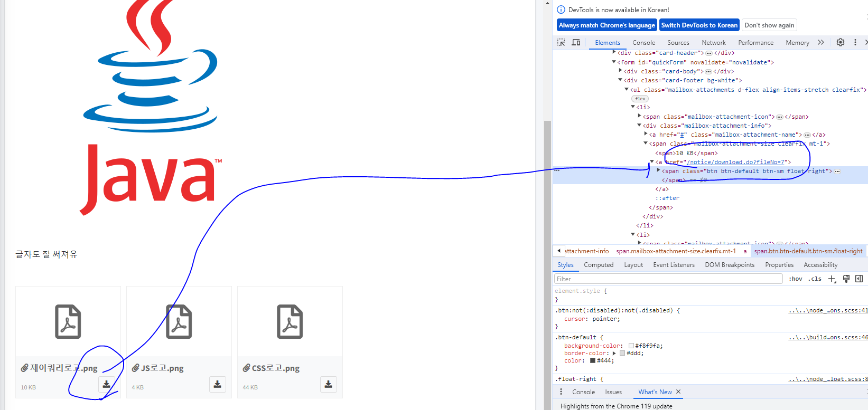Expand ellipsis of btn-default span
This screenshot has width=868, height=410.
pos(837,171)
